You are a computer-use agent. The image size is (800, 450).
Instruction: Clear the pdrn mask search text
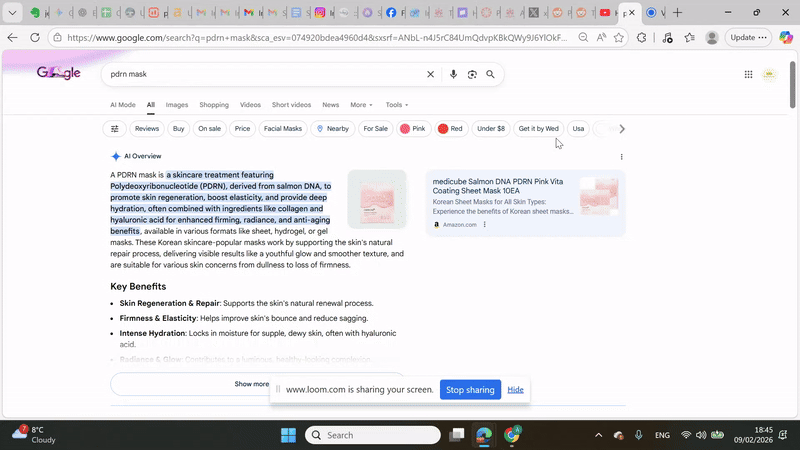[x=431, y=74]
